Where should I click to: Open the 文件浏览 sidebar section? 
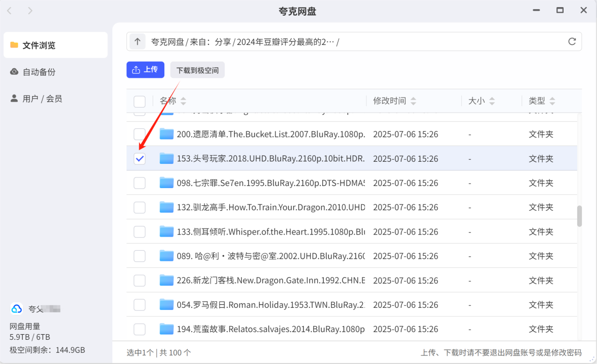point(56,45)
